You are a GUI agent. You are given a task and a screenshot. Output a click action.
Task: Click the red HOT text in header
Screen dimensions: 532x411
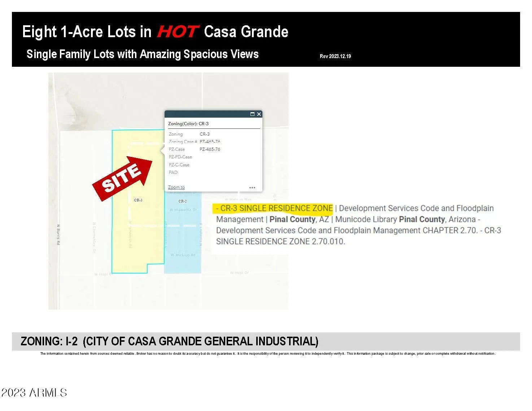(x=177, y=32)
